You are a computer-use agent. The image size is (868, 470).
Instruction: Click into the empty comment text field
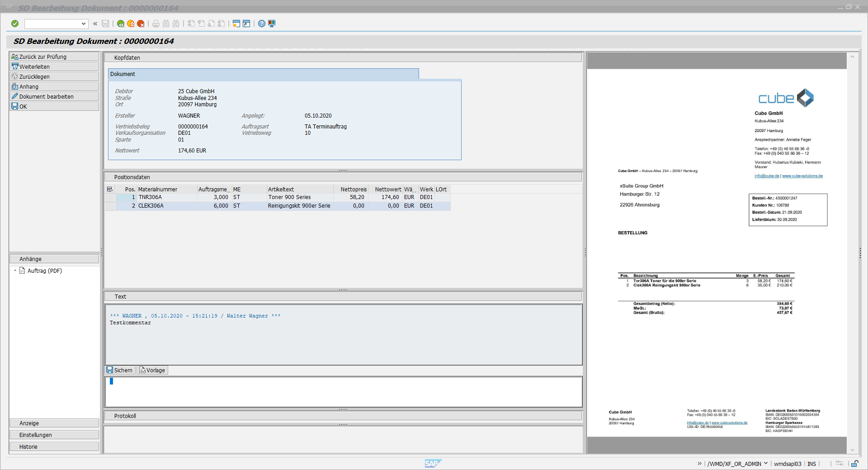tap(344, 392)
